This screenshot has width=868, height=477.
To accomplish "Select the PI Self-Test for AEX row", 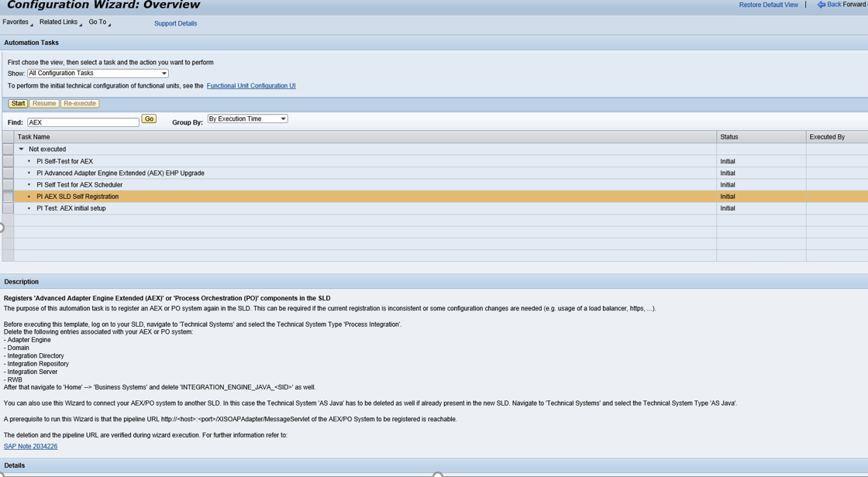I will pos(365,161).
